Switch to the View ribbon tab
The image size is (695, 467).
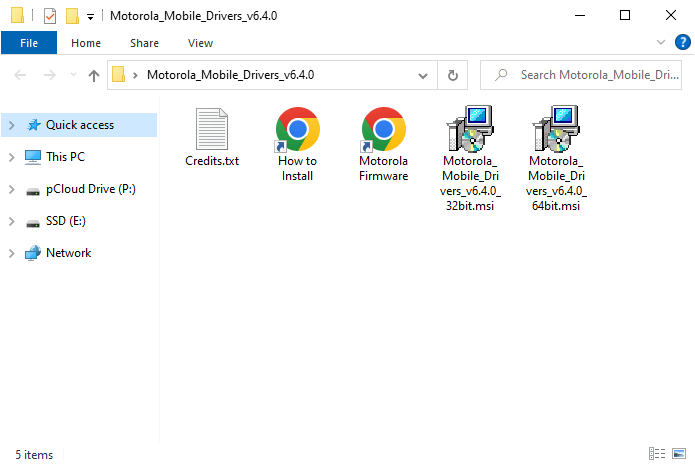pos(200,43)
